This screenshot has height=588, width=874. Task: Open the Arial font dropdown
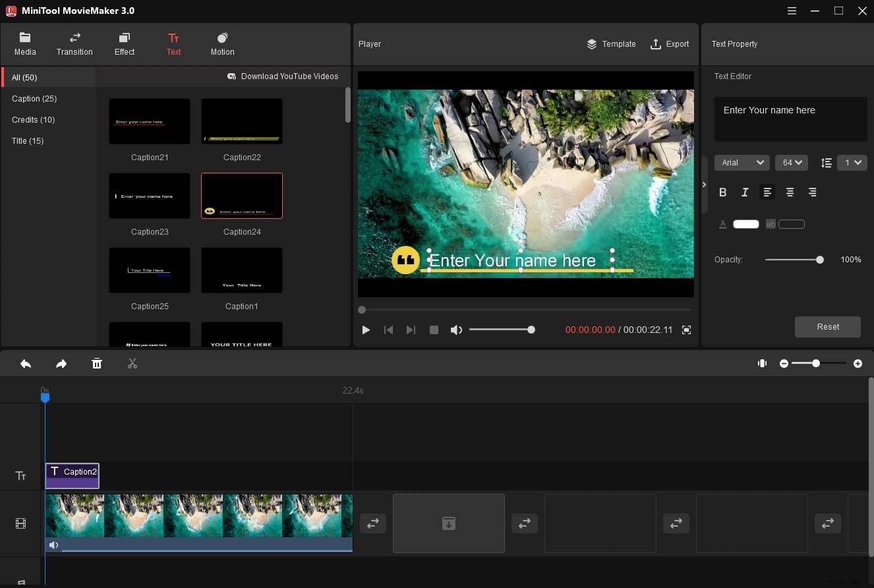pos(742,162)
